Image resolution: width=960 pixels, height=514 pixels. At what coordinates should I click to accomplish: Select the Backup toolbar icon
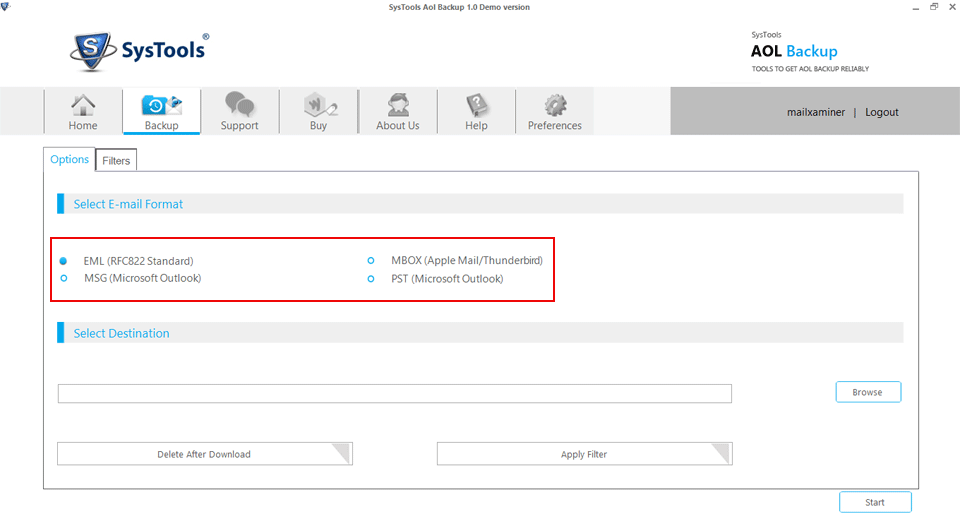(162, 112)
